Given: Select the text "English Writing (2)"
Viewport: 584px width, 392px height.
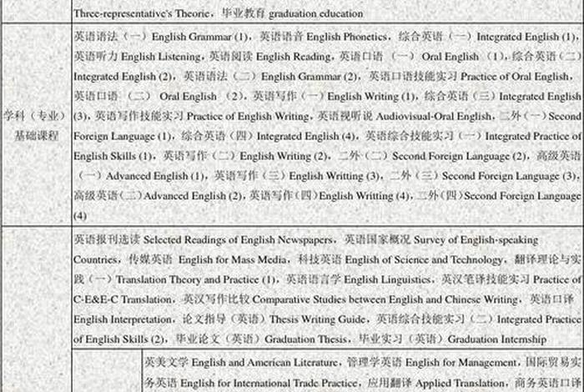Looking at the screenshot, I should coord(284,156).
